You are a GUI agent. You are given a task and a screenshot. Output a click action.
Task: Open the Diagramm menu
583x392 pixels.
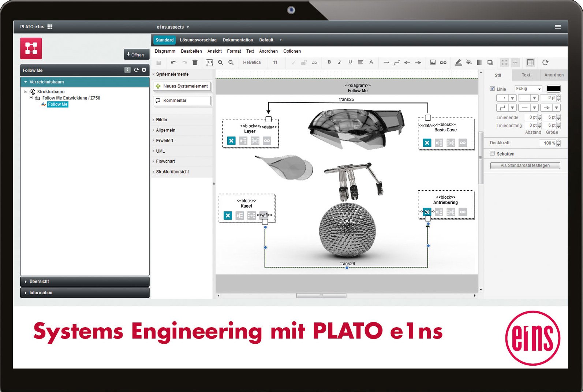click(165, 51)
